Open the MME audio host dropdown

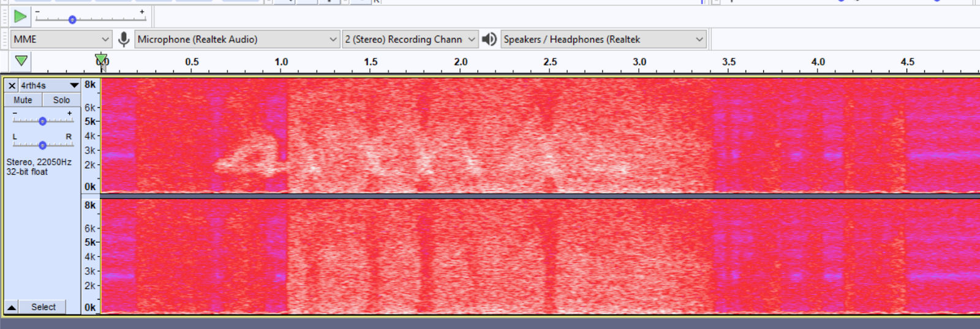[x=61, y=39]
